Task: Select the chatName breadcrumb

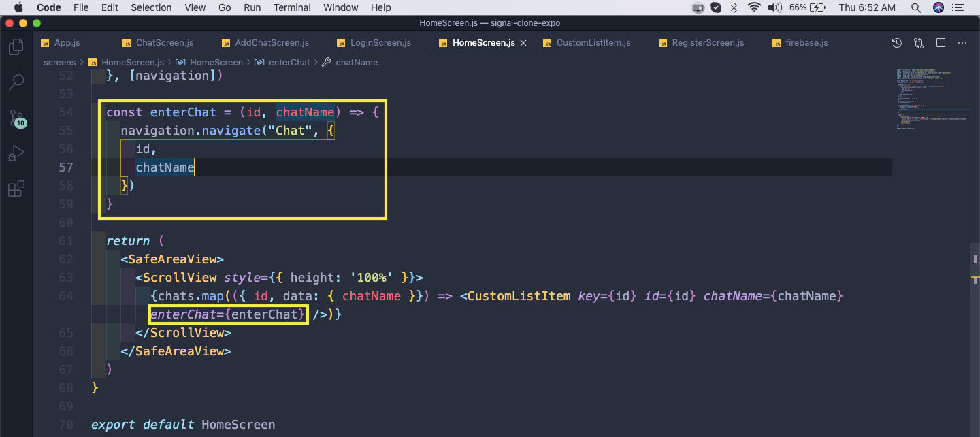Action: (350, 62)
